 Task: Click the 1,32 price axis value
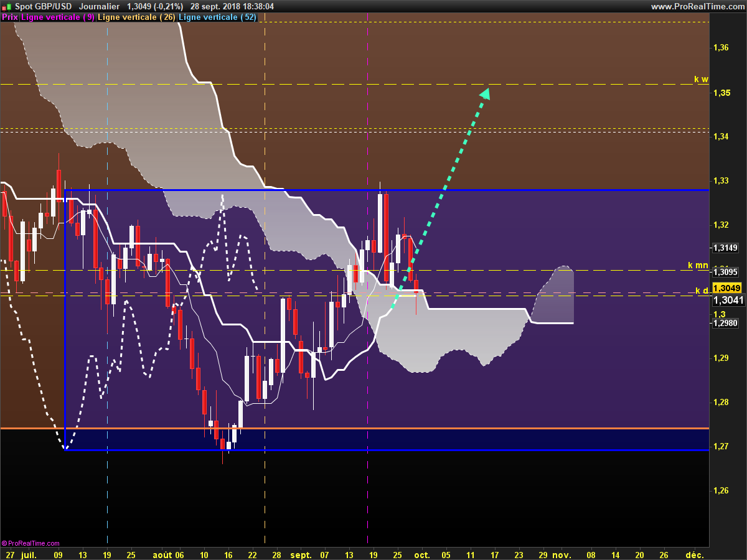tap(721, 225)
